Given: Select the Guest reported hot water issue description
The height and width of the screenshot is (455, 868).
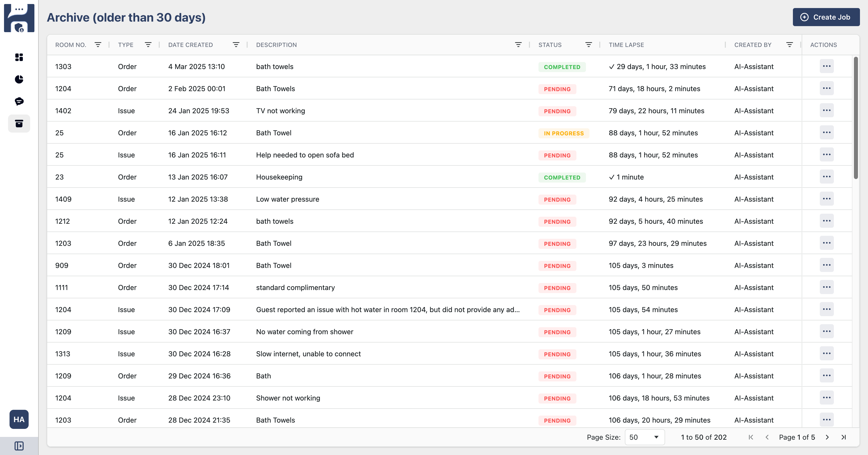Looking at the screenshot, I should click(x=388, y=310).
